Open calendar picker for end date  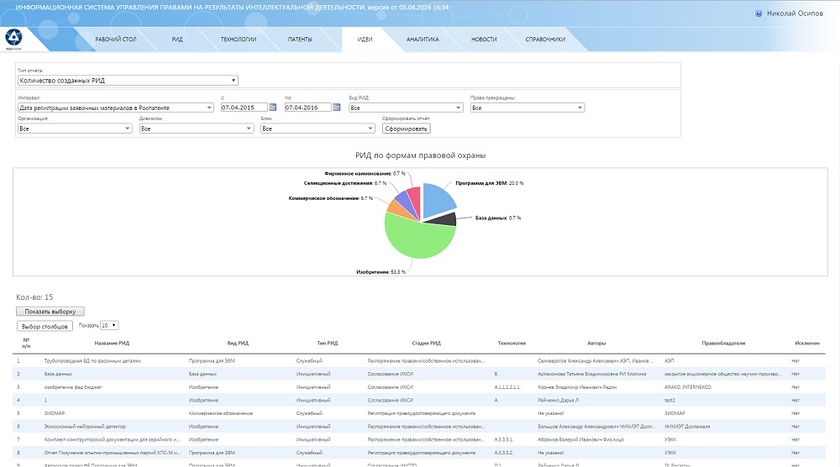(336, 107)
